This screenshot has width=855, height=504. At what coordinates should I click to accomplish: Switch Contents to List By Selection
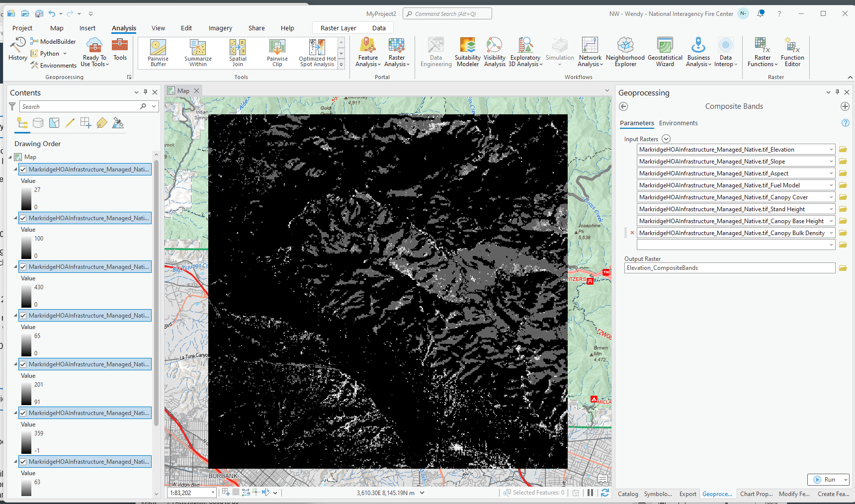54,123
